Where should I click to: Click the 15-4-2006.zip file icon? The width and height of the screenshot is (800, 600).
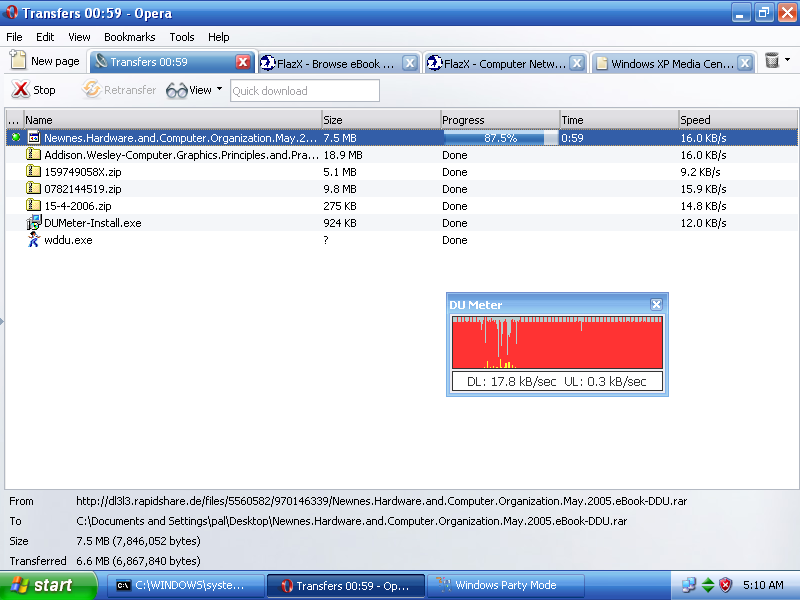tap(34, 205)
